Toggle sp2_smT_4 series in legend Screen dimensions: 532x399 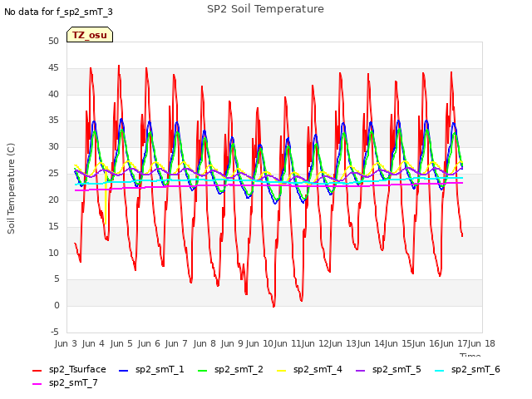309,369
